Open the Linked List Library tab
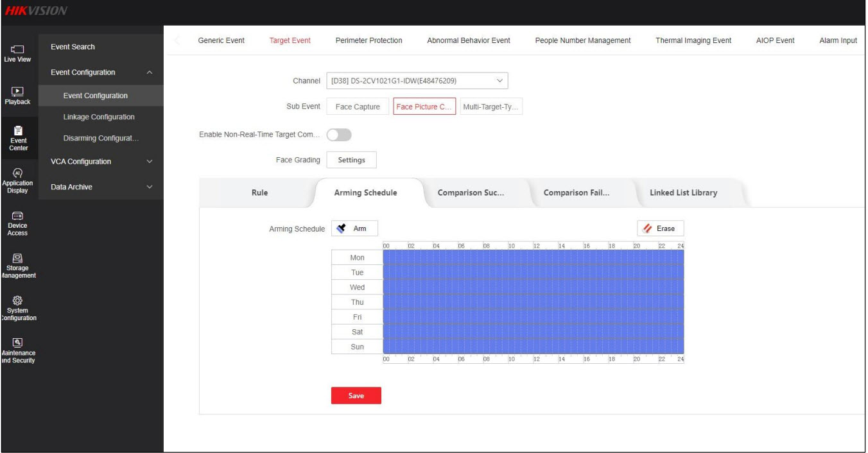This screenshot has width=868, height=453. [683, 192]
